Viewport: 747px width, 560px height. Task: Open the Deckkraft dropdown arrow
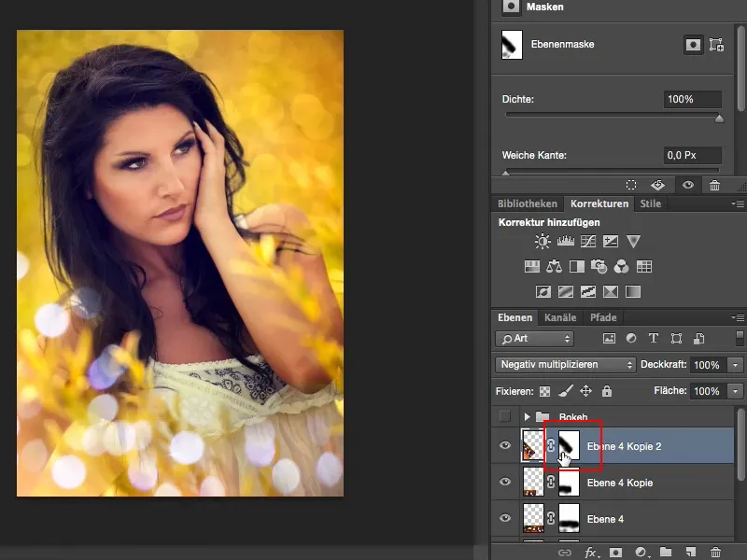tap(737, 365)
